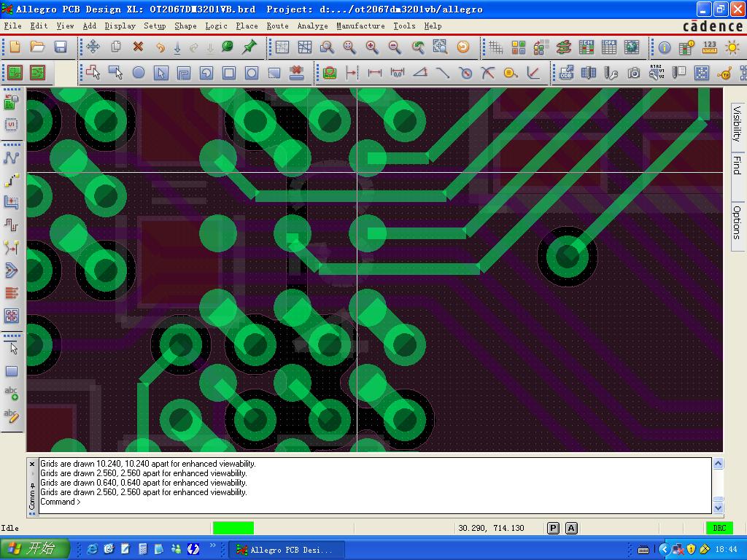Open the Route menu
The height and width of the screenshot is (560, 747).
click(277, 26)
